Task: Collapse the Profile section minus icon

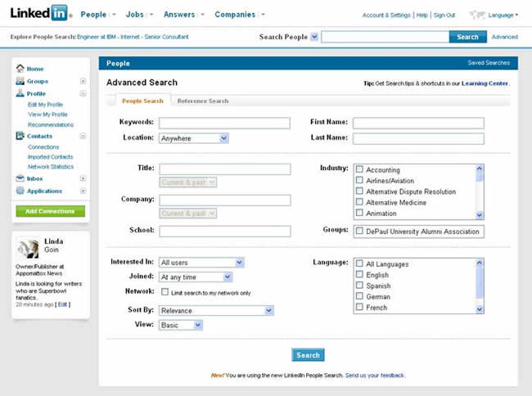Action: pos(83,93)
